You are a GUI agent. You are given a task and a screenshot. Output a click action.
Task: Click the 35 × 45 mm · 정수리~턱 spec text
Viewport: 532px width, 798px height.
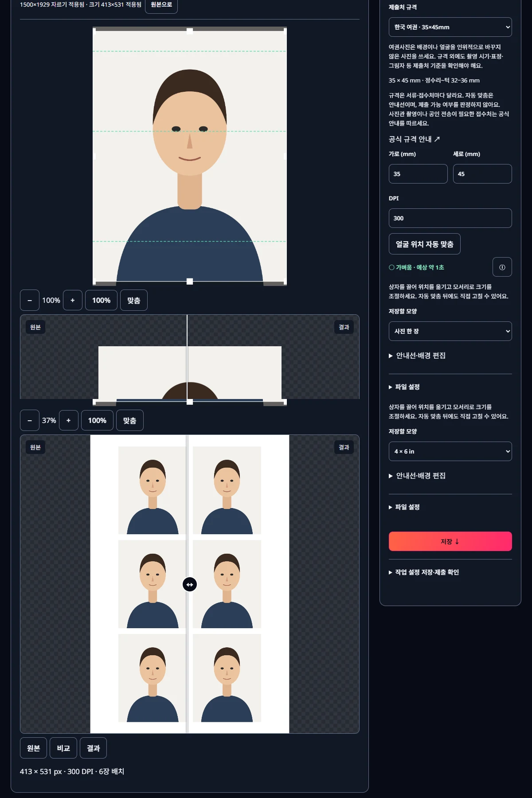pos(434,80)
